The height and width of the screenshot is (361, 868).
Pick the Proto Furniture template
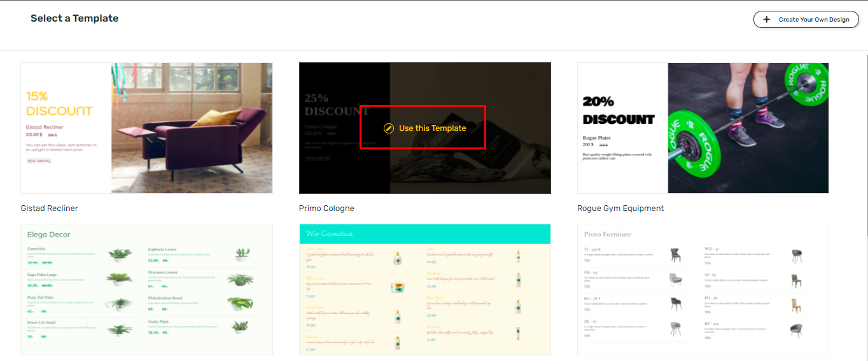point(703,289)
